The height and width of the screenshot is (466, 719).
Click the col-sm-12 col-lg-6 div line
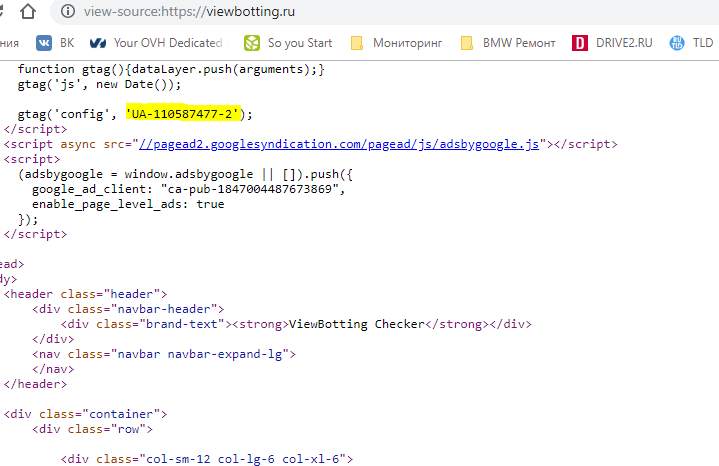click(203, 459)
